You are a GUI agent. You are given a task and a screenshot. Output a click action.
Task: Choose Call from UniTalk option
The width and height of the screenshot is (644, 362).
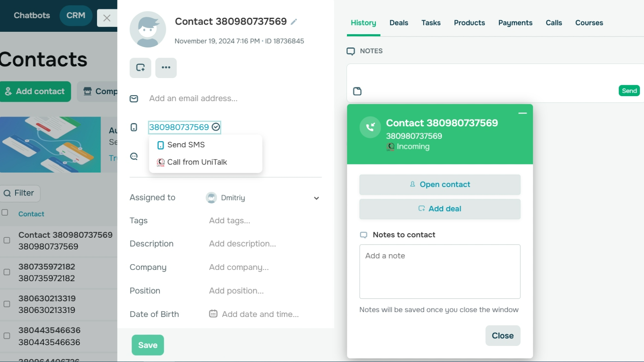[197, 162]
